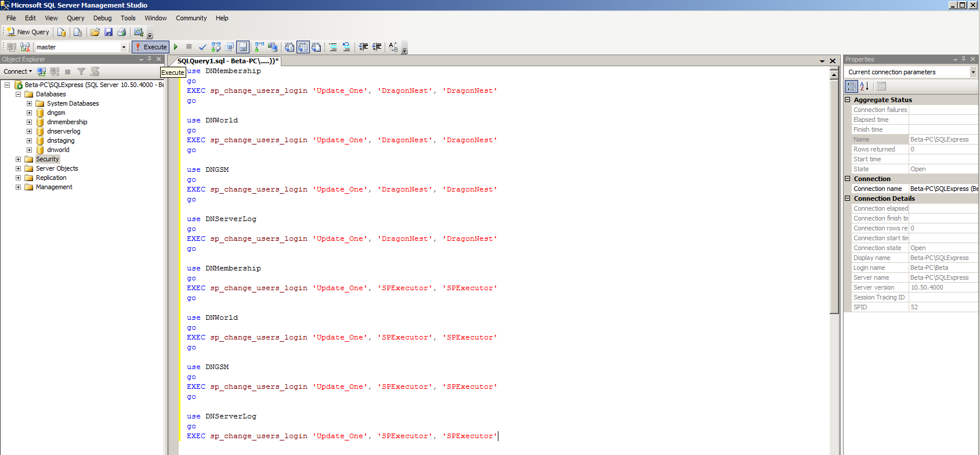Open the File menu
The height and width of the screenshot is (455, 980).
point(11,18)
